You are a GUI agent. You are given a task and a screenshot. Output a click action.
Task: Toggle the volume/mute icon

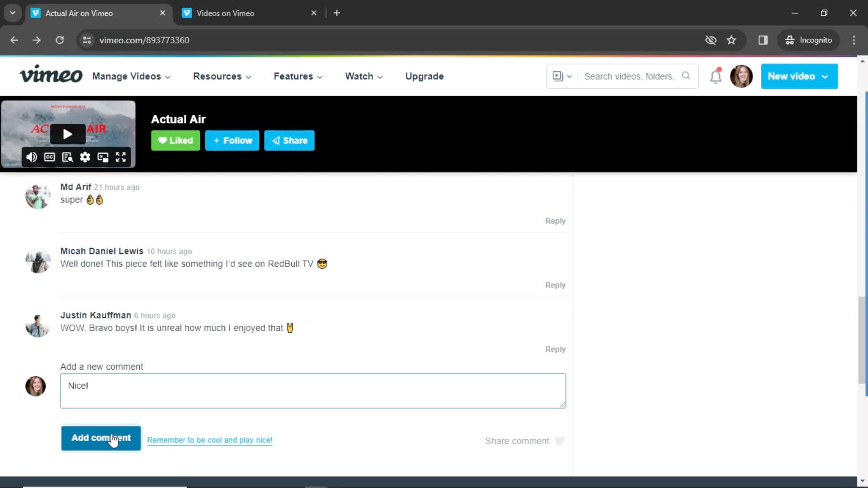(x=32, y=157)
